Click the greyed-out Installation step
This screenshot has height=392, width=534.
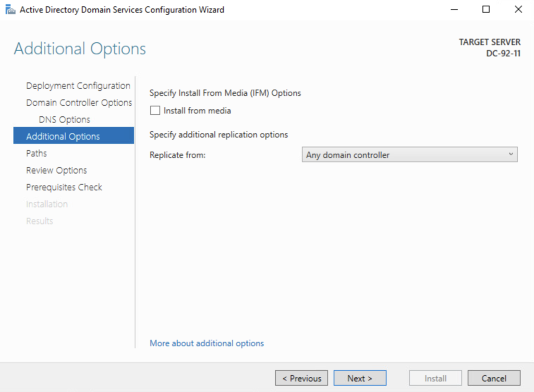click(47, 204)
